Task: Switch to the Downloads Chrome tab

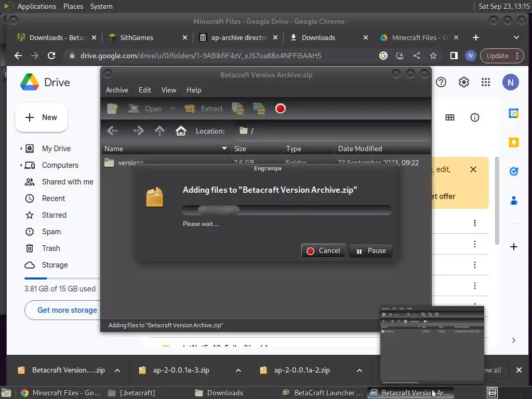Action: (328, 37)
